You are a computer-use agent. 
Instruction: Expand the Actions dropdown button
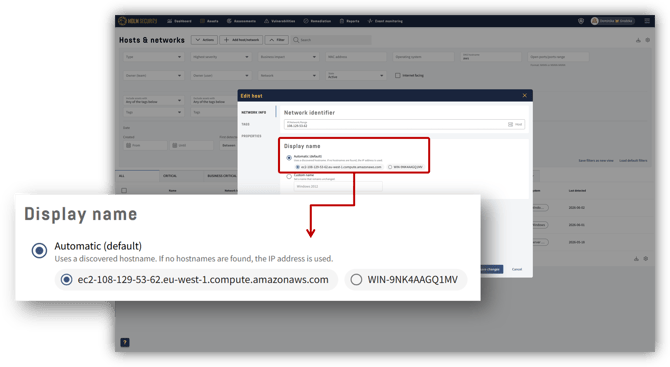point(204,40)
